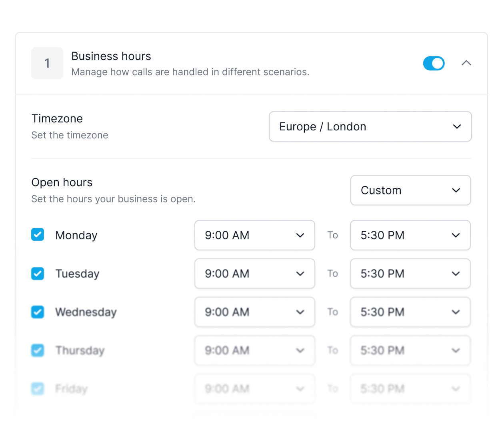Open Tuesday's end time dropdown

point(410,274)
